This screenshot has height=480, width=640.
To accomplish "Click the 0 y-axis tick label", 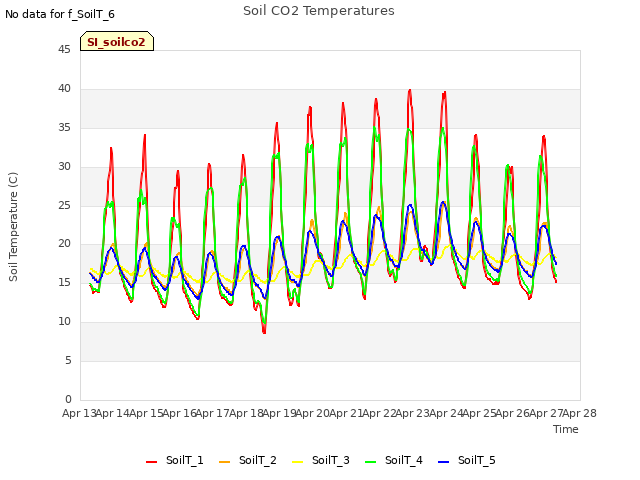I will [x=68, y=399].
